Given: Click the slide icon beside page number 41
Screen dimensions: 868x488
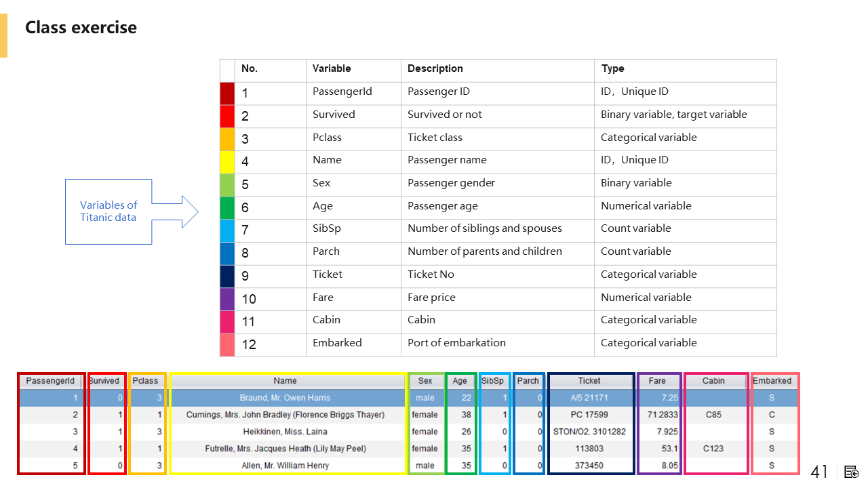Looking at the screenshot, I should (x=851, y=472).
